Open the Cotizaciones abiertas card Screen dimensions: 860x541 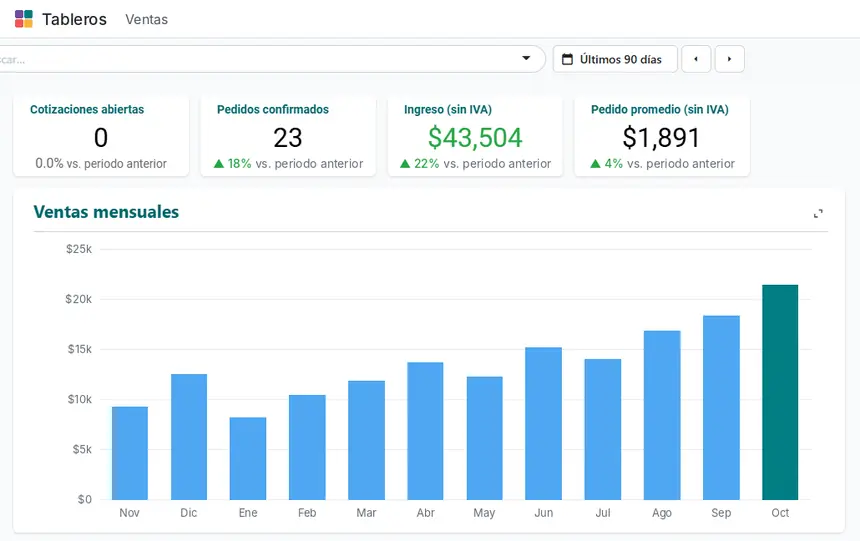[x=101, y=136]
